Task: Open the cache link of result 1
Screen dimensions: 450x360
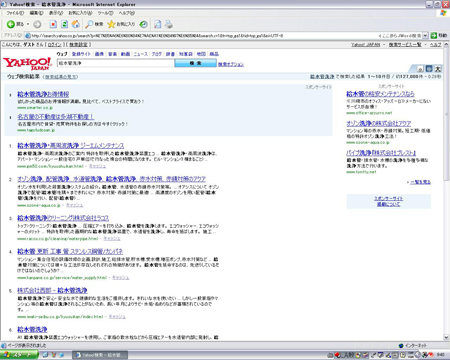Action: [x=97, y=166]
